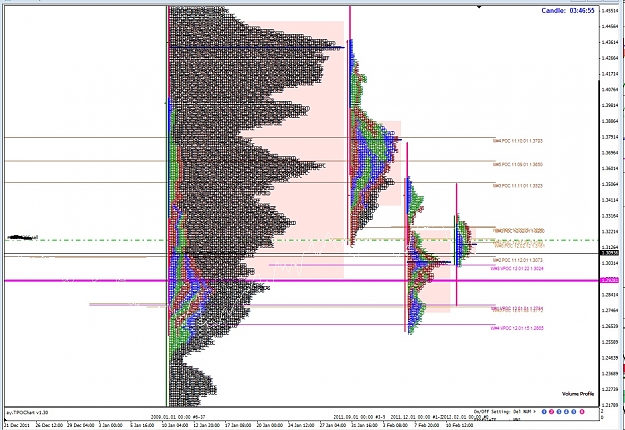The height and width of the screenshot is (430, 625).
Task: Click the blue circle button numbered 1
Action: coord(544,412)
